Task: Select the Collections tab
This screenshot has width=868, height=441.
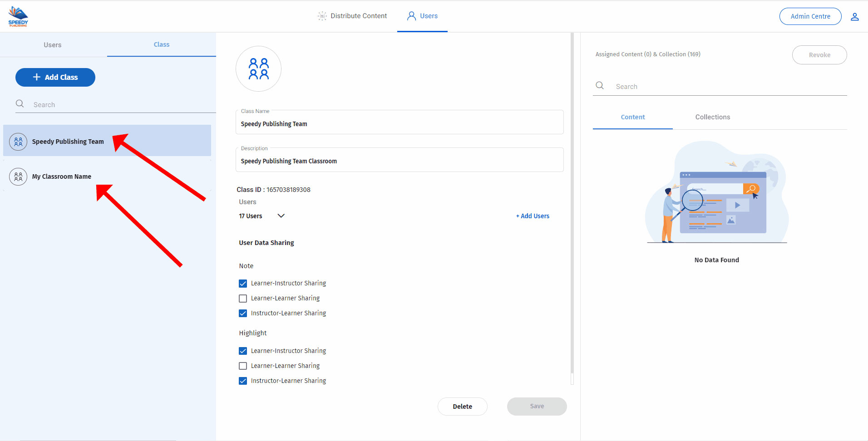Action: [713, 117]
